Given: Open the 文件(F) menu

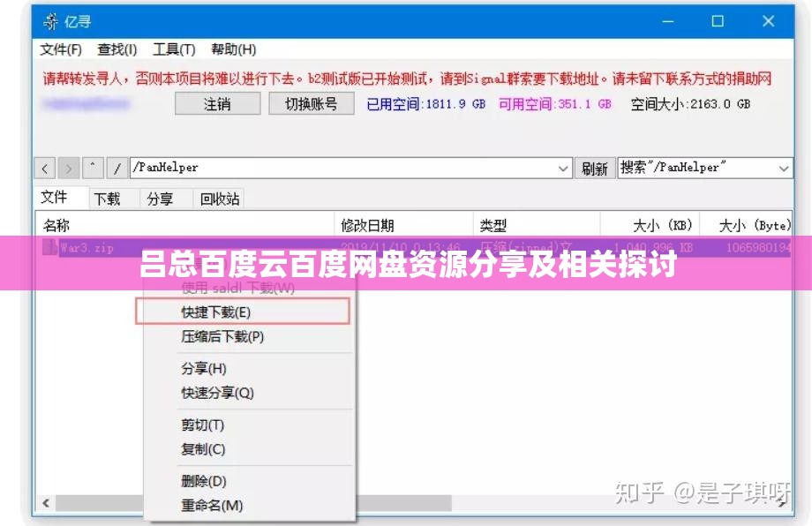Looking at the screenshot, I should [61, 49].
